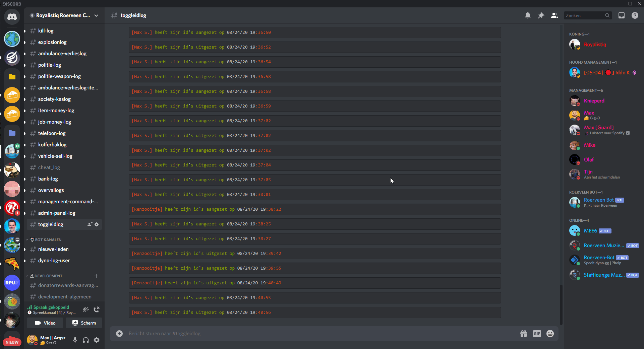
Task: Click the Scherm screen share button
Action: [x=84, y=323]
